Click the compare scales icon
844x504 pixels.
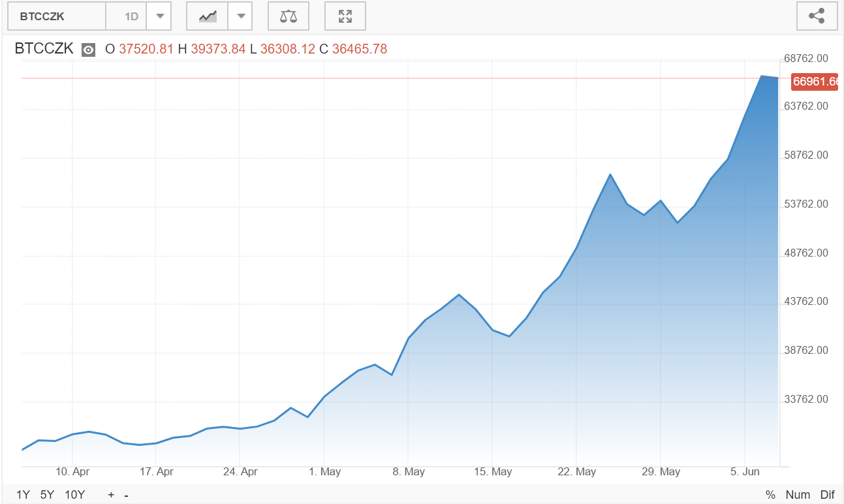tap(288, 16)
